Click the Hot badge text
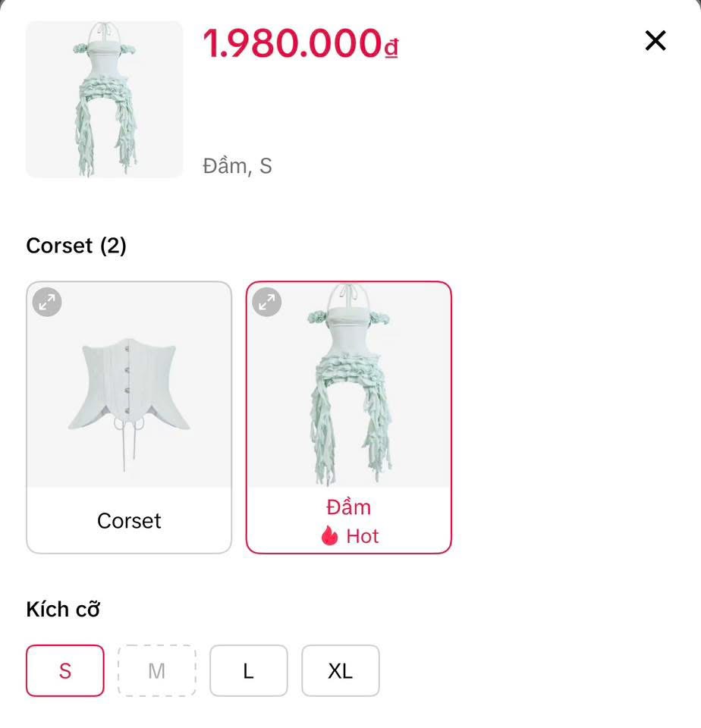This screenshot has width=701, height=728. click(x=363, y=536)
